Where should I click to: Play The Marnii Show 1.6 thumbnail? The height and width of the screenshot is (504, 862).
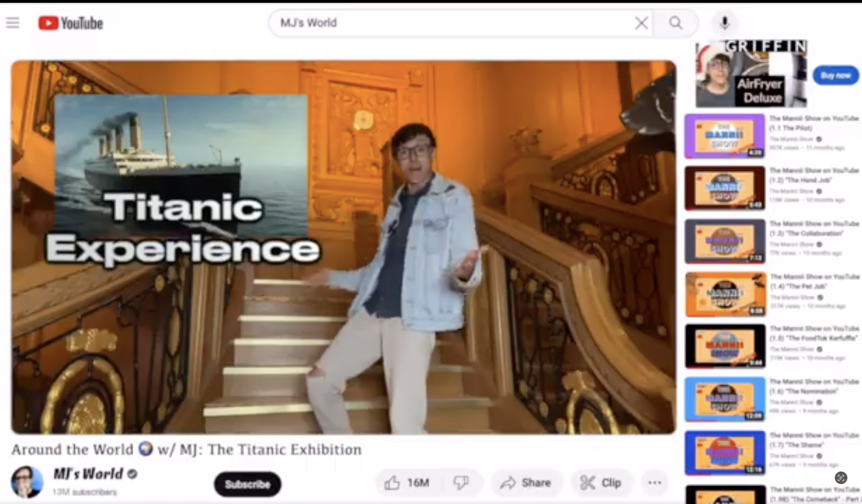pos(724,399)
